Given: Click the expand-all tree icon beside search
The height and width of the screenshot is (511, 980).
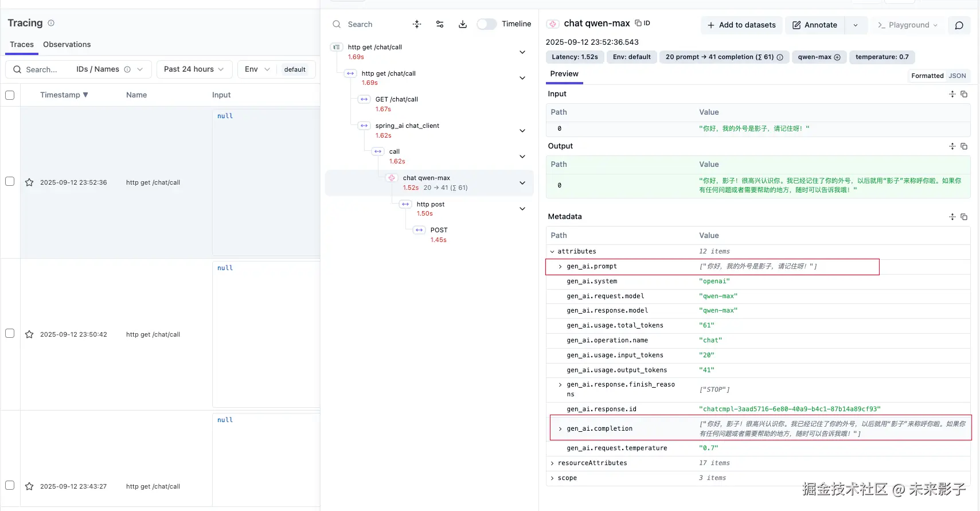Looking at the screenshot, I should tap(417, 24).
